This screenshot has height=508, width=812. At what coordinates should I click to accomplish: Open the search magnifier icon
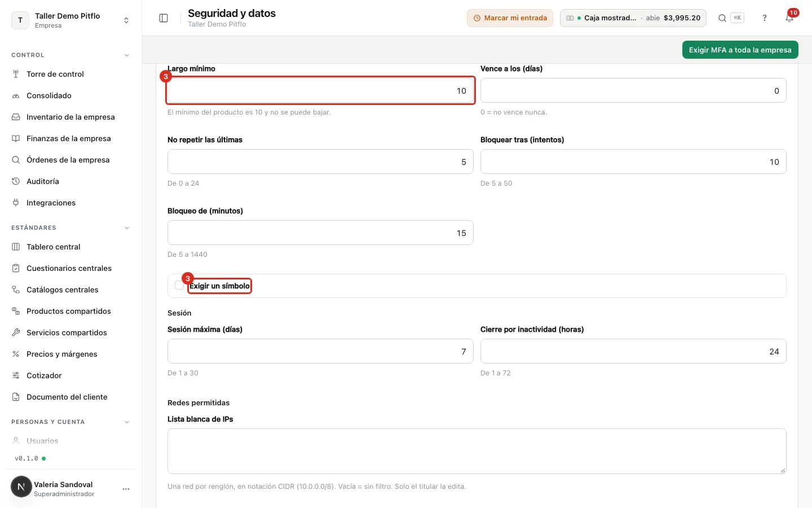tap(722, 18)
